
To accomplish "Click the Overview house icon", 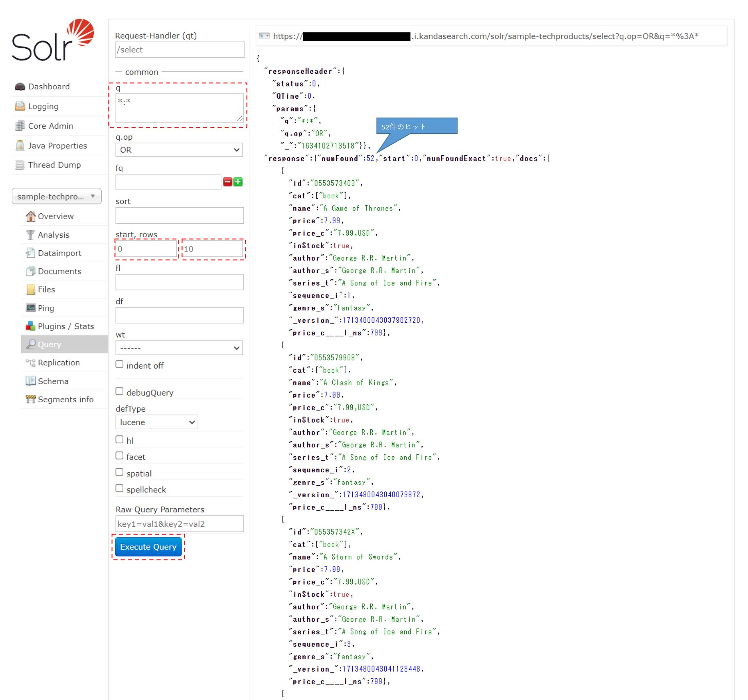I will [31, 216].
